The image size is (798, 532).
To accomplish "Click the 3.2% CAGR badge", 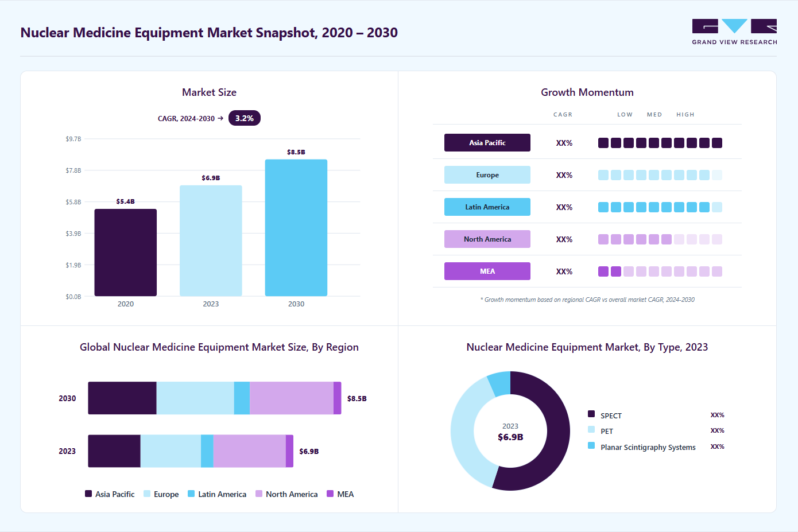I will 245,118.
